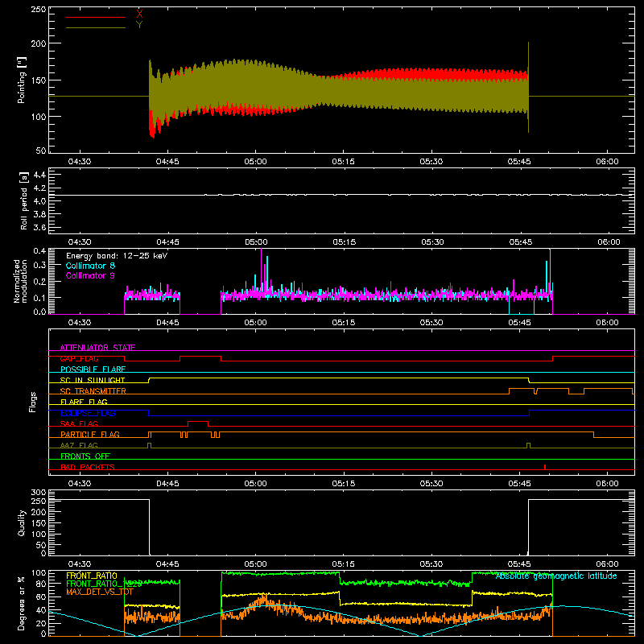Click the Flags axis title
Viewport: 644px width, 644px height.
pyautogui.click(x=32, y=402)
